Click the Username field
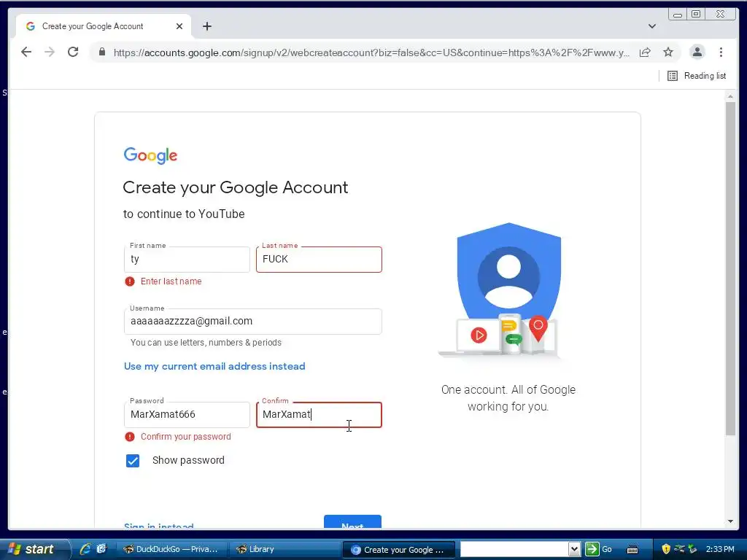The image size is (747, 560). point(253,322)
